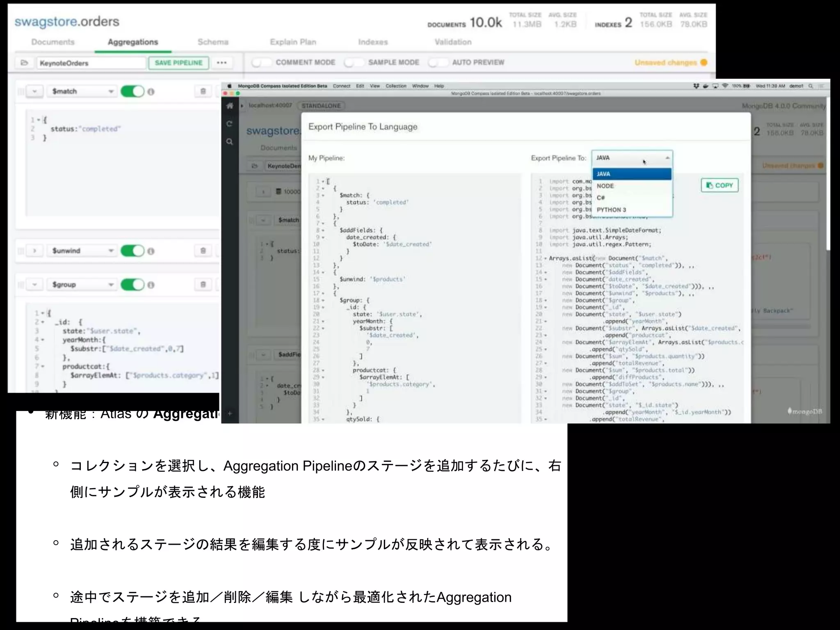Click the STANDALONE badge in the Compass window
The height and width of the screenshot is (630, 840).
321,106
